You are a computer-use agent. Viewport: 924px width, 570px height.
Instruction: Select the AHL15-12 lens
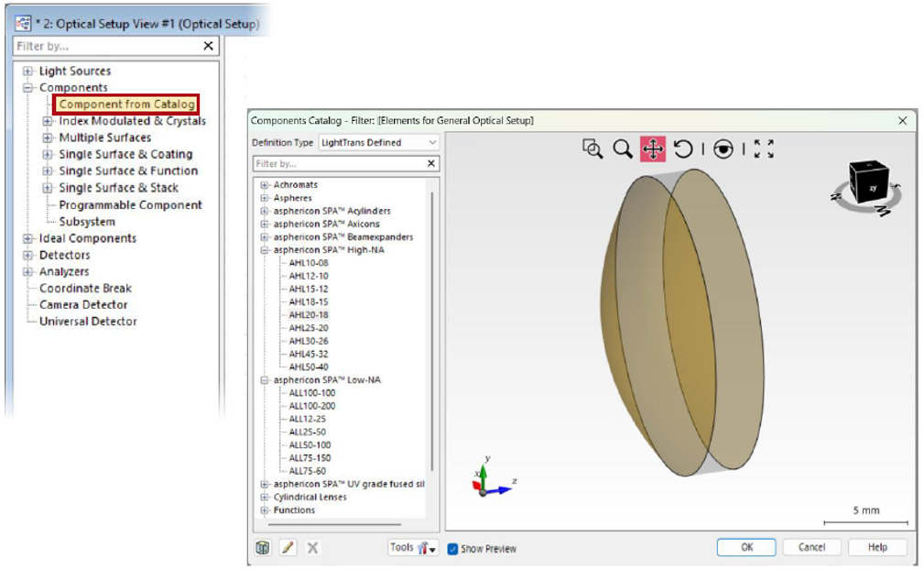click(309, 289)
